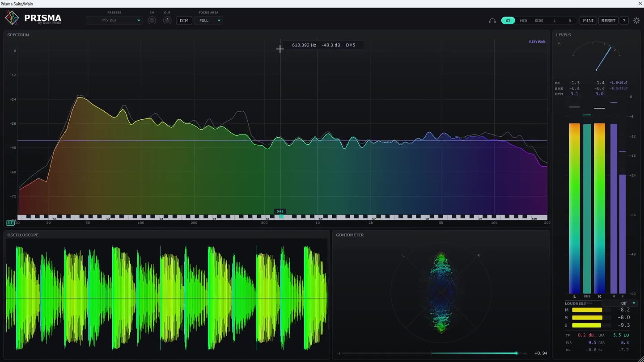Click the integrated loudness -9.3 value

(x=623, y=325)
